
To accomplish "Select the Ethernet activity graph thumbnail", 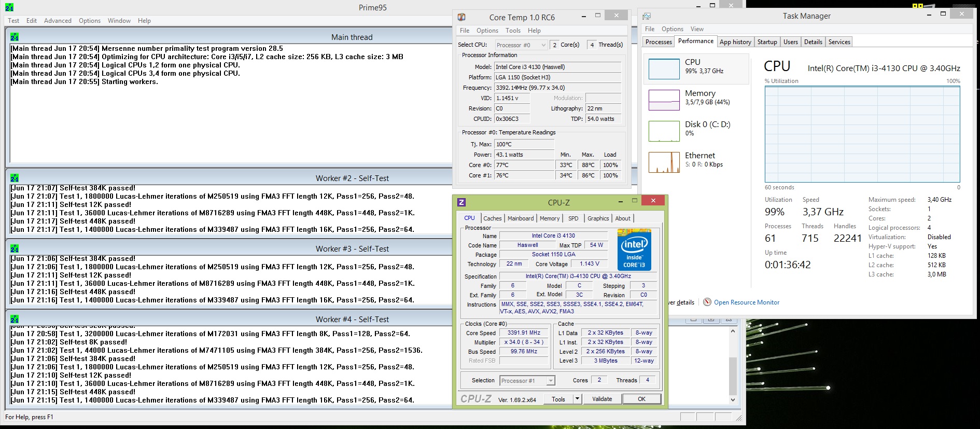I will click(664, 162).
